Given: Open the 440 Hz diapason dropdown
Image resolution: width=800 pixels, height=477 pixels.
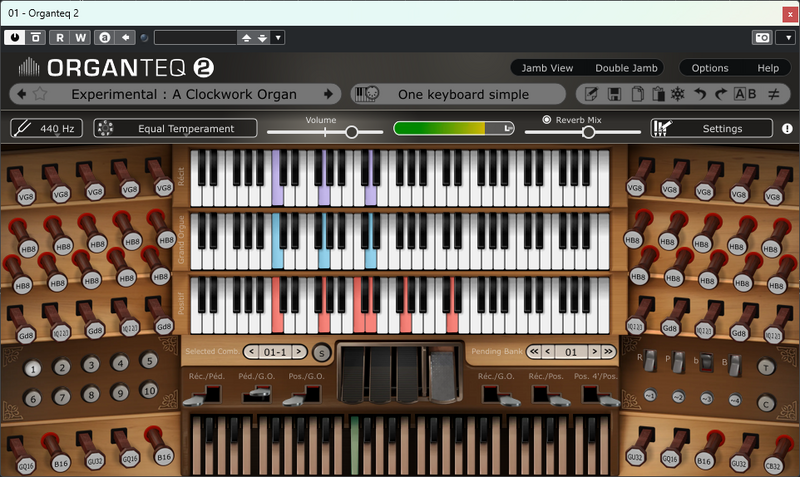Looking at the screenshot, I should point(46,128).
